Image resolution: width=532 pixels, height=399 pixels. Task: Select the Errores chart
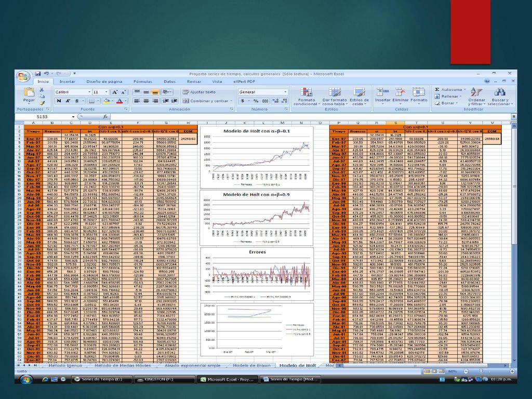point(257,274)
